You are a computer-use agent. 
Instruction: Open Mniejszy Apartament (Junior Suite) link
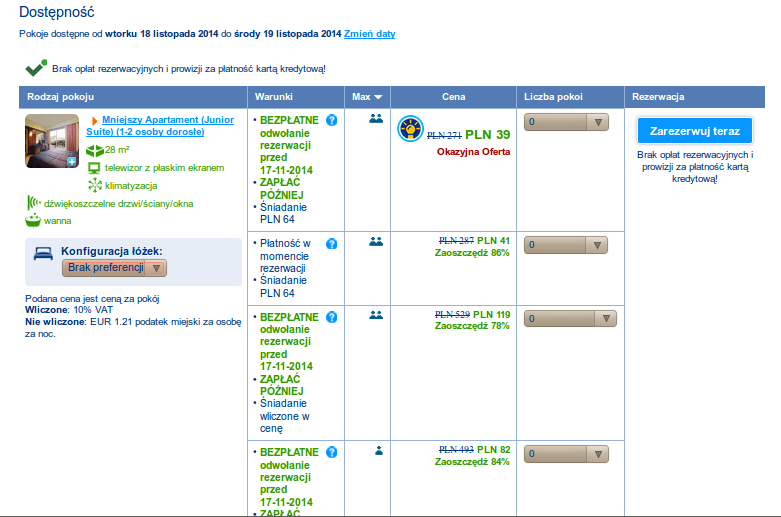pyautogui.click(x=160, y=126)
